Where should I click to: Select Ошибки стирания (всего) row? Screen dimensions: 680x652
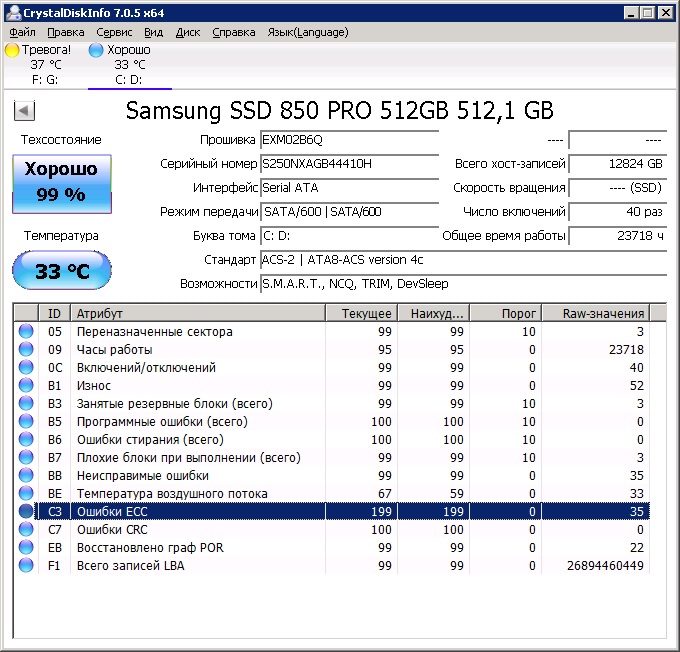click(332, 439)
